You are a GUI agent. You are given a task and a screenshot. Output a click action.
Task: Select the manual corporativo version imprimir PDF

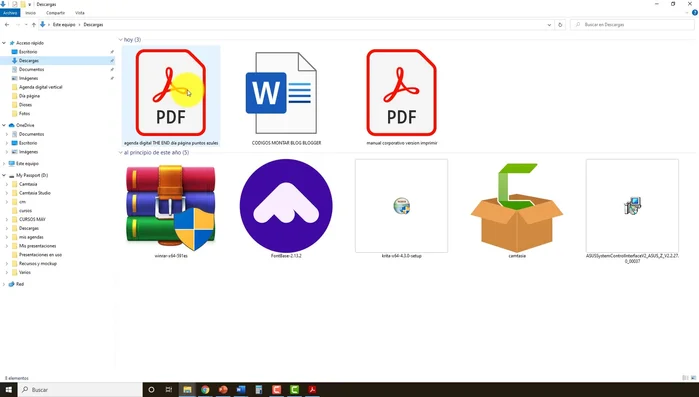402,96
